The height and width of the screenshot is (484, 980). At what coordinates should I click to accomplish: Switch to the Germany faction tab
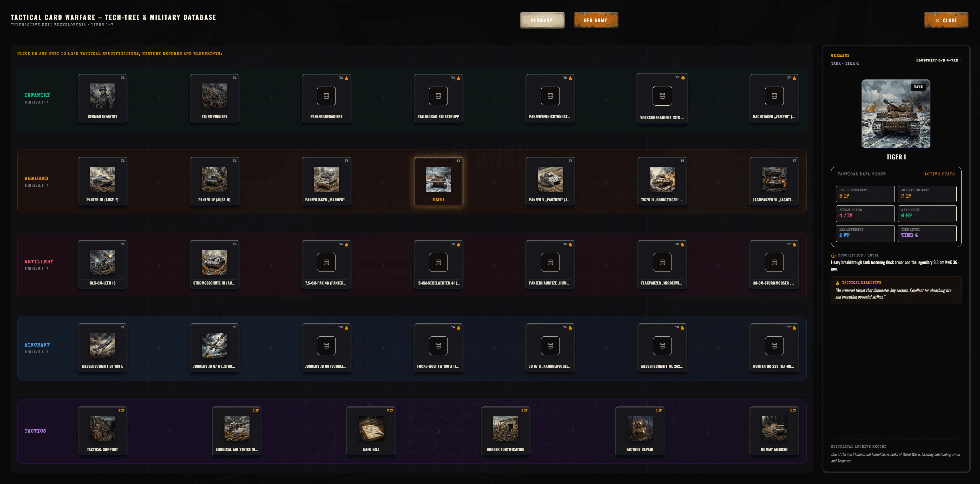tap(542, 20)
